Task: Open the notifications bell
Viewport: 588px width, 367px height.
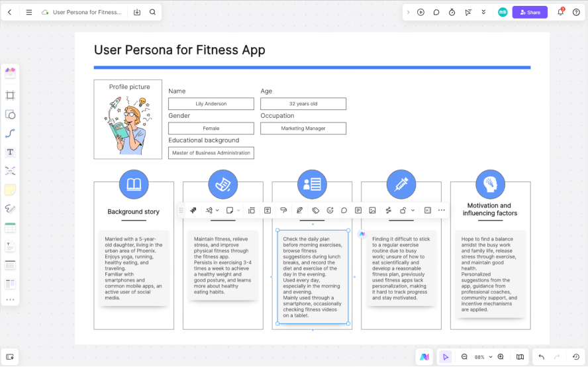Action: [x=560, y=12]
